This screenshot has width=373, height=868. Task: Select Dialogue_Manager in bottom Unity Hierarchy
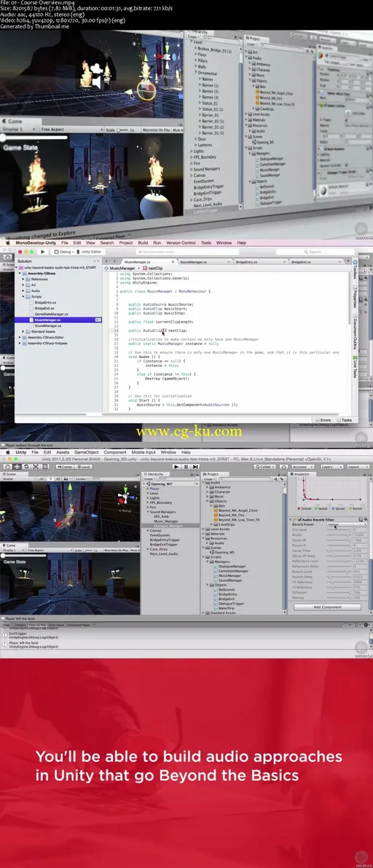tap(168, 525)
